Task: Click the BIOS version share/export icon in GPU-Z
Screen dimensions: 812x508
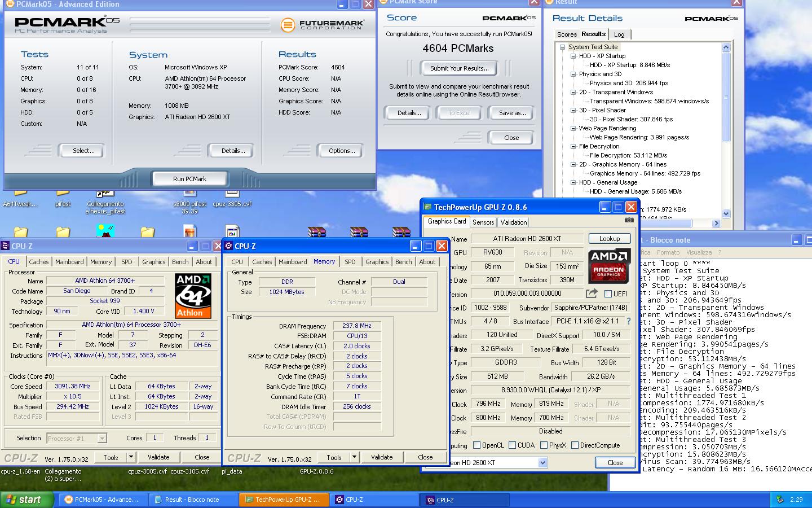Action: click(x=592, y=294)
